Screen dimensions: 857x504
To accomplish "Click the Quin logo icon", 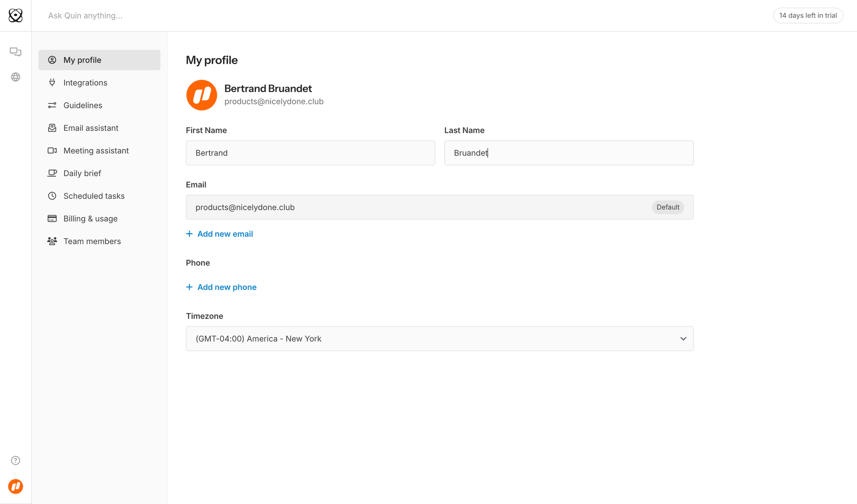I will tap(16, 16).
